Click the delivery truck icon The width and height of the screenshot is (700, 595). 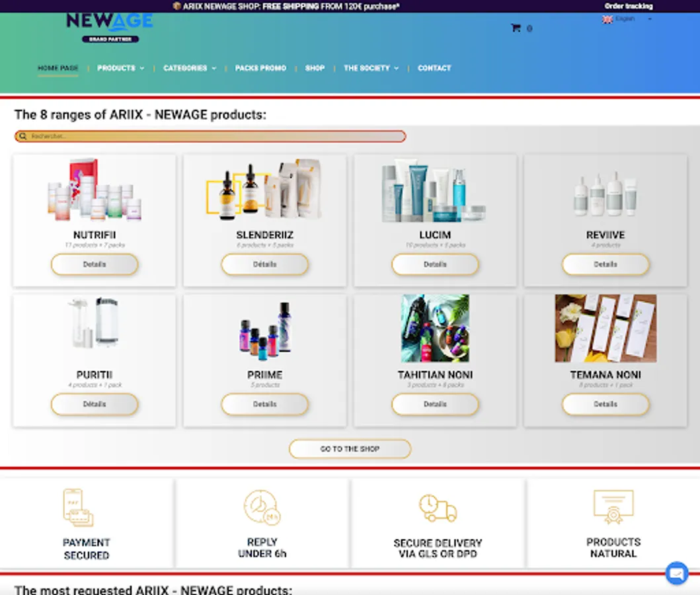tap(438, 508)
